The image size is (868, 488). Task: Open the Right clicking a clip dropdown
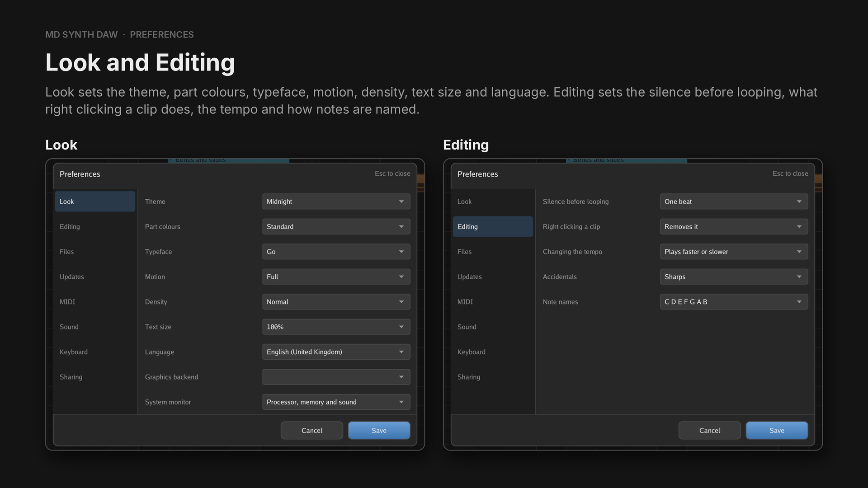tap(734, 226)
